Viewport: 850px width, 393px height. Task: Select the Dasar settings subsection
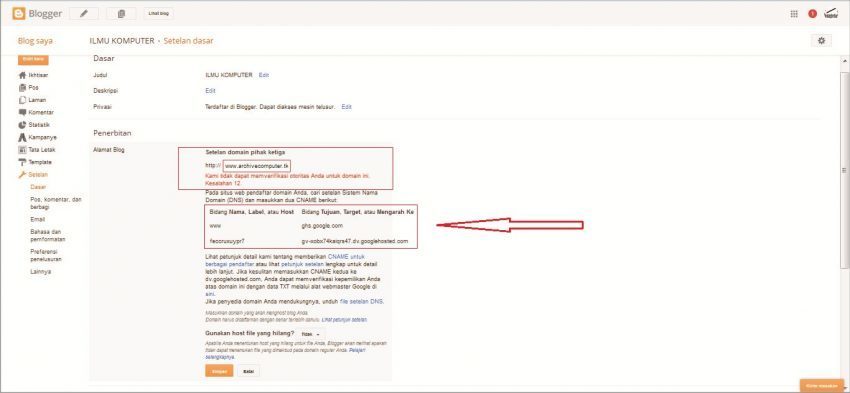tap(38, 187)
